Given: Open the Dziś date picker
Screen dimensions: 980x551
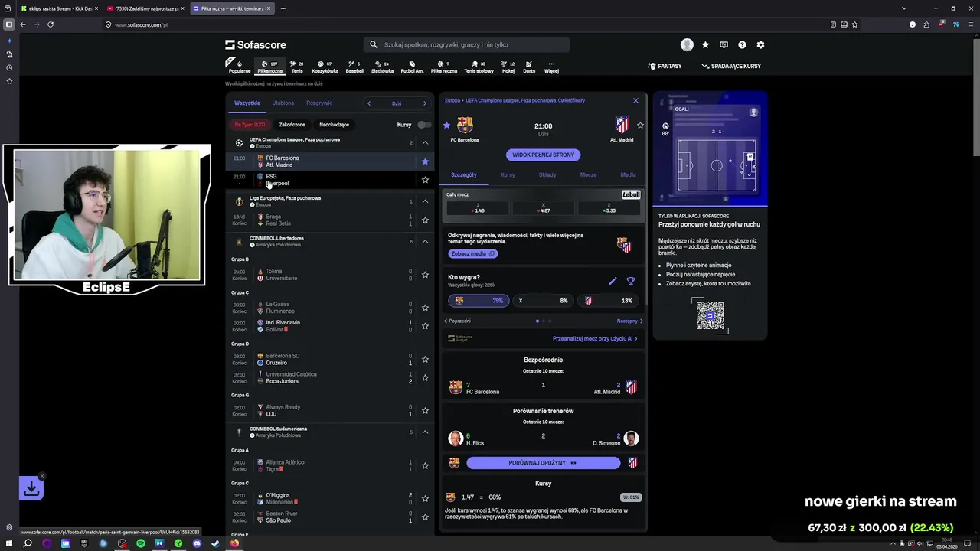Looking at the screenshot, I should click(397, 103).
